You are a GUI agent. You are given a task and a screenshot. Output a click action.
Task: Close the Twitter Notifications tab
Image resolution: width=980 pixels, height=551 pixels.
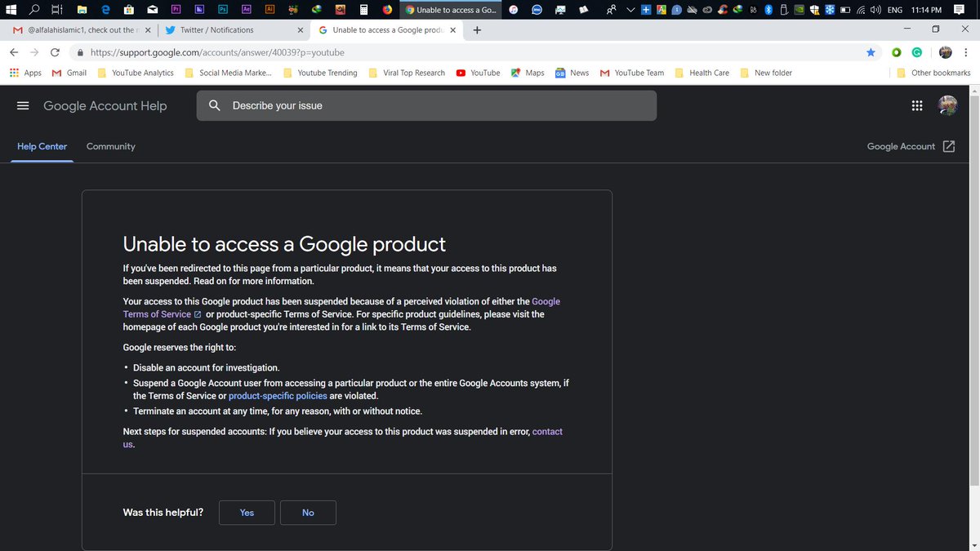tap(300, 30)
